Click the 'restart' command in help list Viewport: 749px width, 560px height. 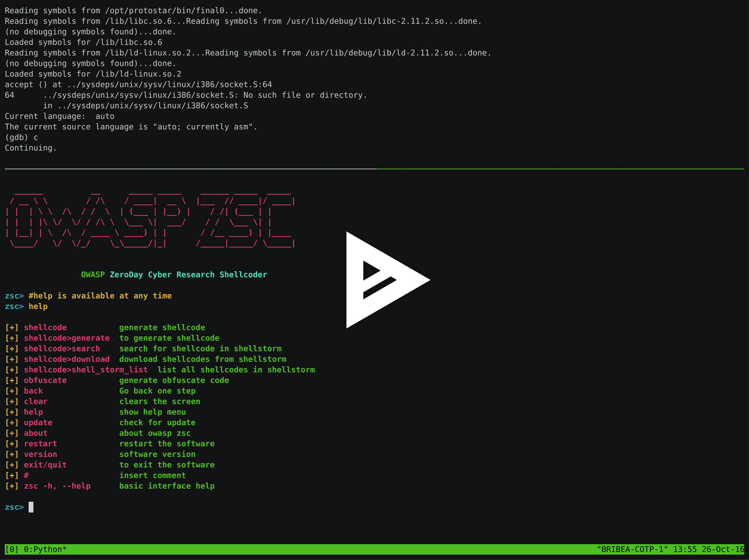coord(40,444)
